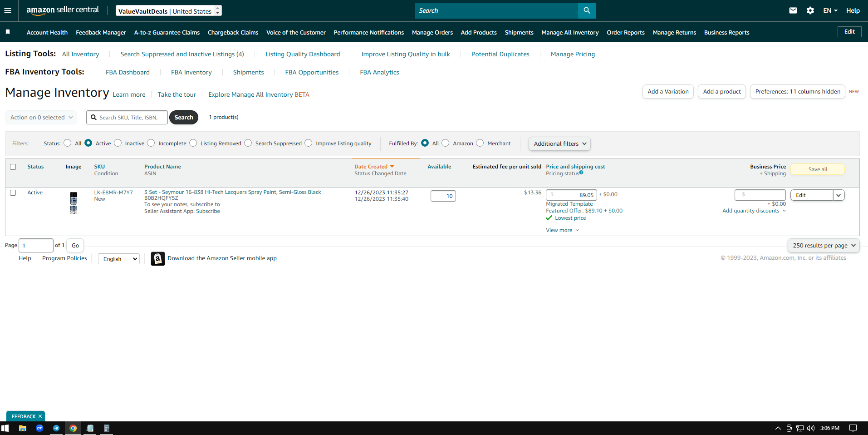
Task: Click the network icon in tray
Action: (x=800, y=428)
